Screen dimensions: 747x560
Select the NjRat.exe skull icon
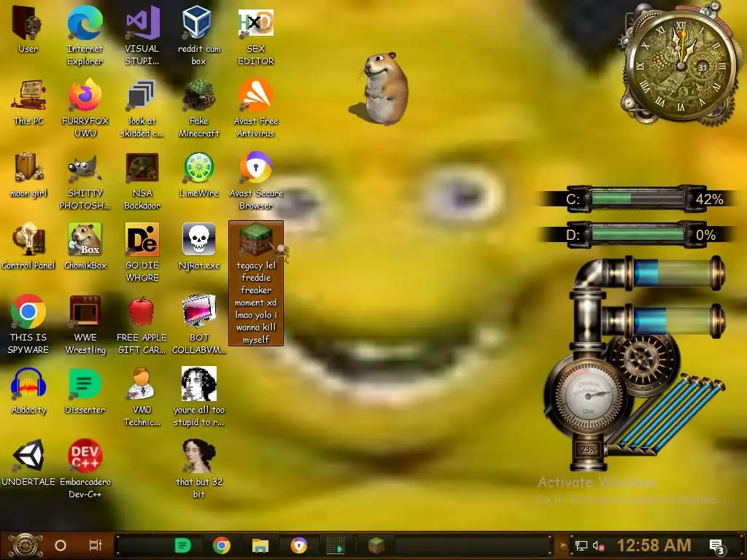[x=198, y=246]
